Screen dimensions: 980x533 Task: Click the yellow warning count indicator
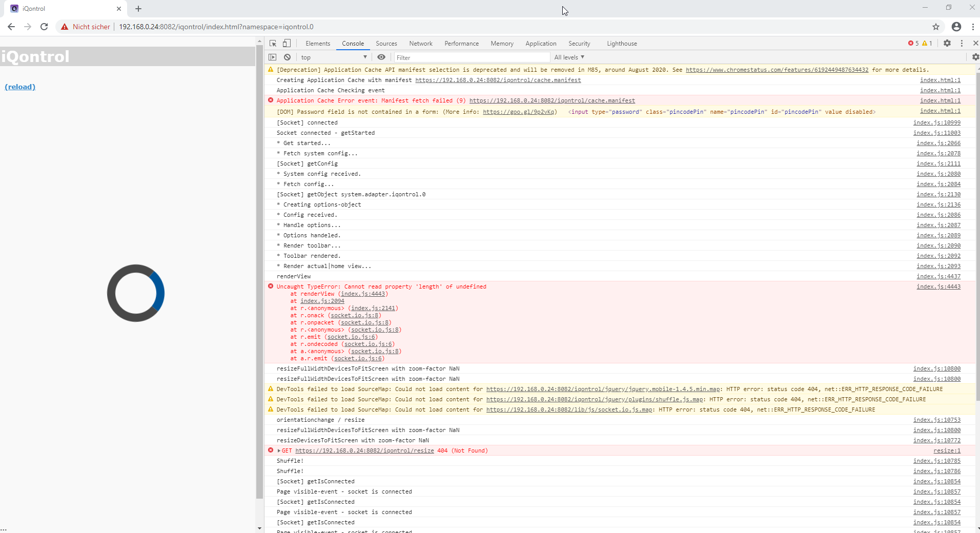[927, 44]
